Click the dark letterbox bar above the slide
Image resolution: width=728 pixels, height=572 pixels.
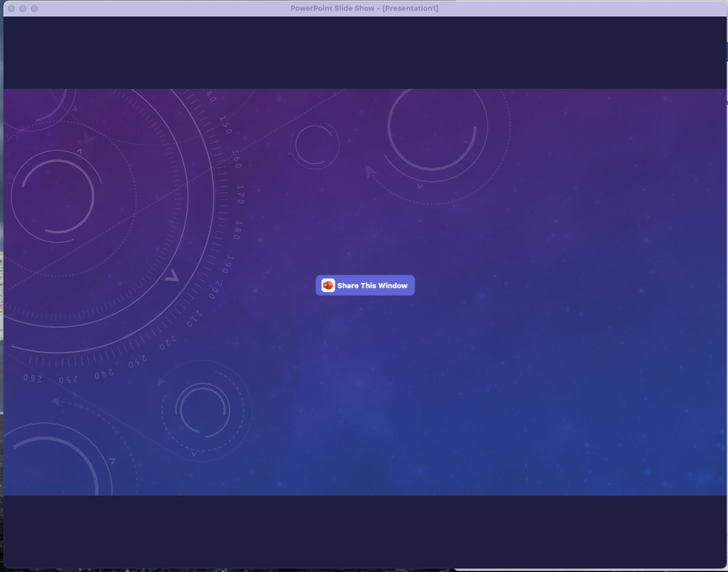pos(364,52)
